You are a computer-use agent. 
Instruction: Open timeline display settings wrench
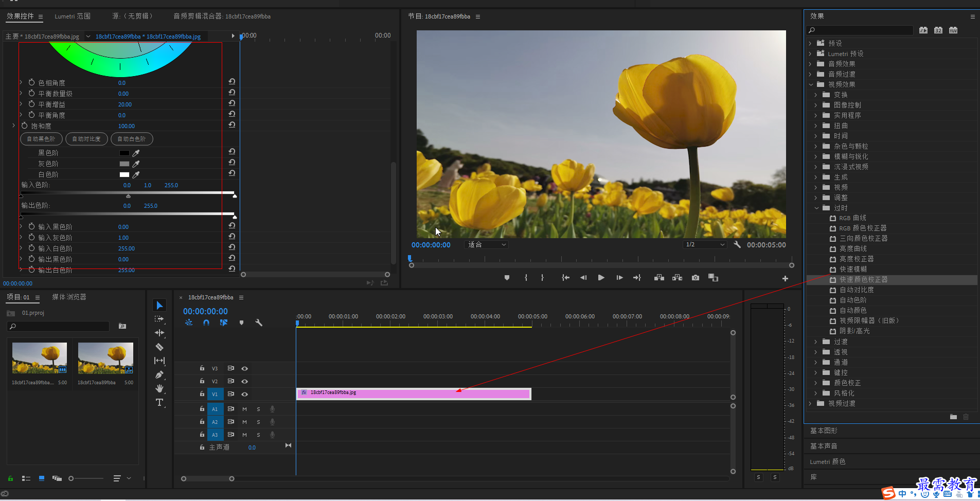(259, 323)
